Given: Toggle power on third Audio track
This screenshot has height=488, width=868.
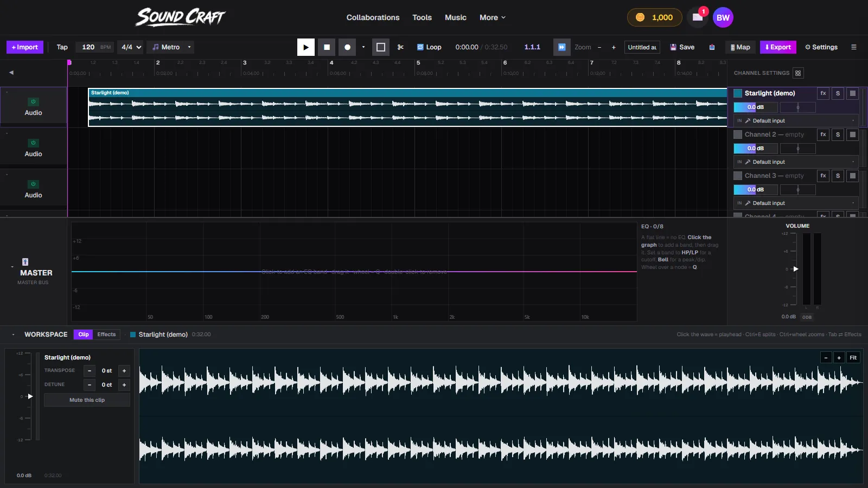Looking at the screenshot, I should click(x=33, y=184).
